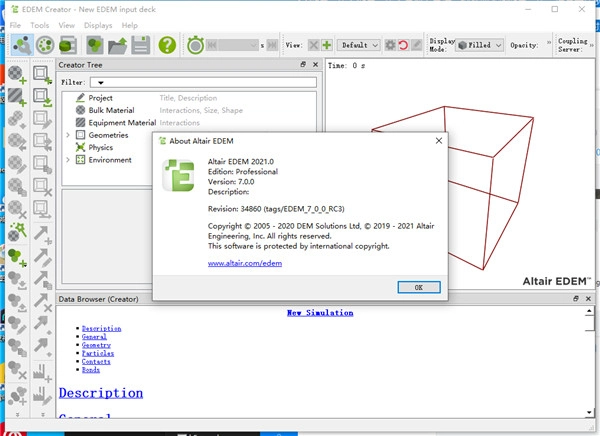Open the Creator mode icon in toolbar
Image resolution: width=600 pixels, height=436 pixels.
coord(22,45)
